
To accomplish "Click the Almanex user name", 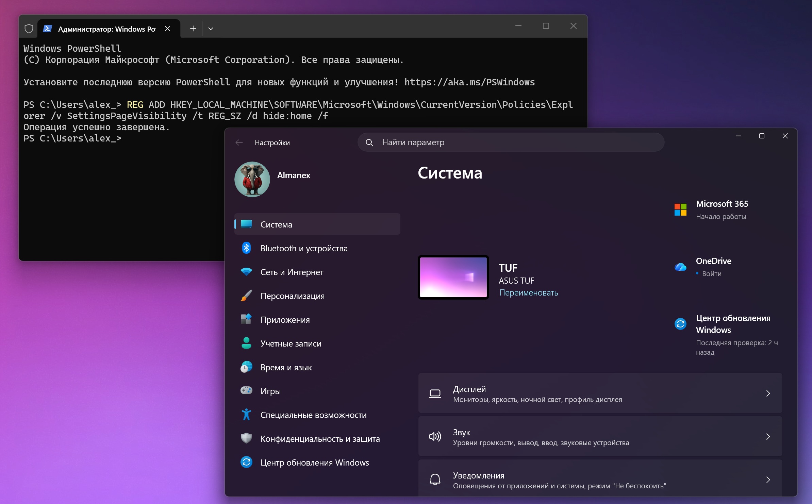I will coord(294,175).
